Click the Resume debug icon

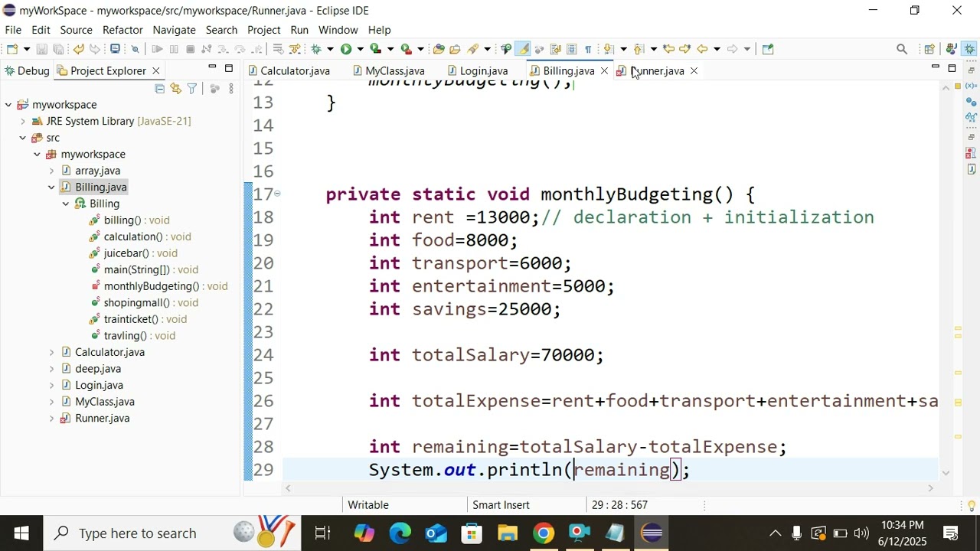(157, 49)
